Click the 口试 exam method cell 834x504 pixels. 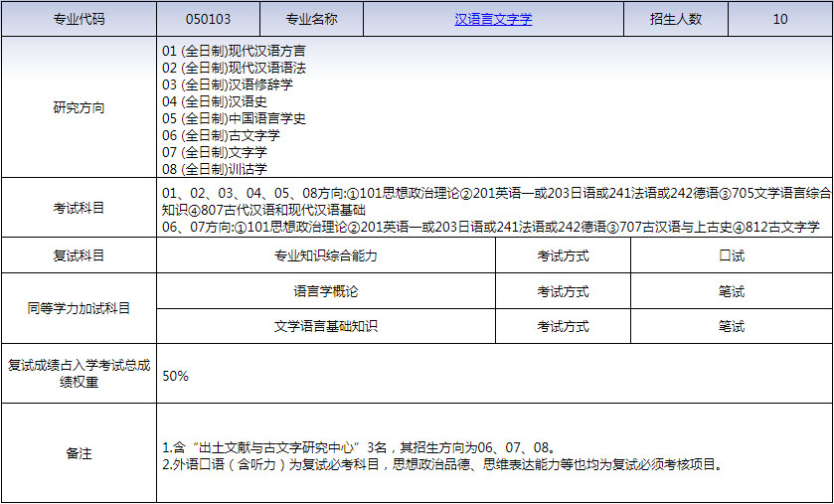[x=732, y=255]
